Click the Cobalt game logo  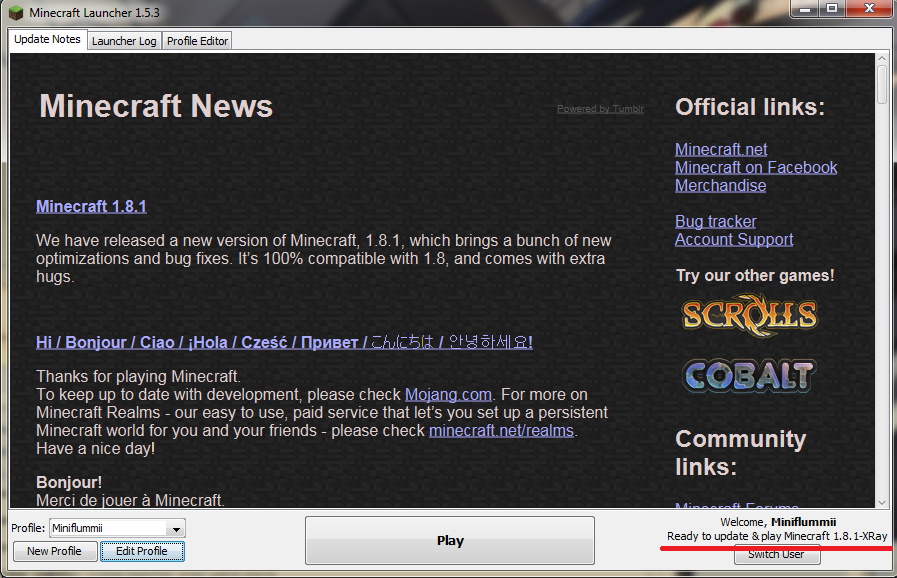pos(749,375)
